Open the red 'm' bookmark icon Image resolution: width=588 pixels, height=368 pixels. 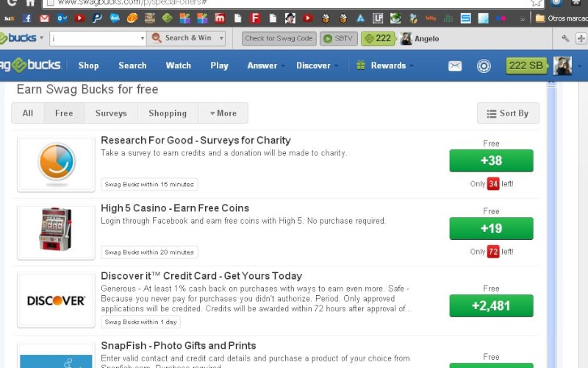pos(220,18)
